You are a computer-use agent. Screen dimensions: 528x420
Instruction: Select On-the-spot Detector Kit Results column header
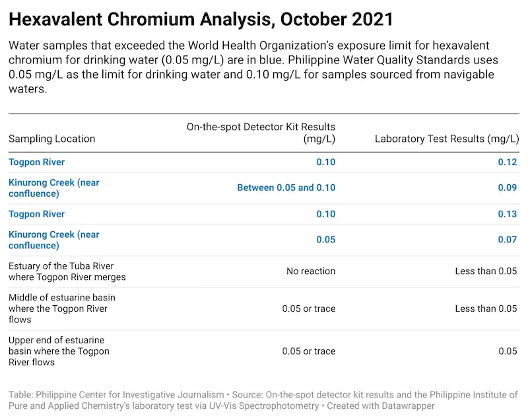[x=261, y=133]
